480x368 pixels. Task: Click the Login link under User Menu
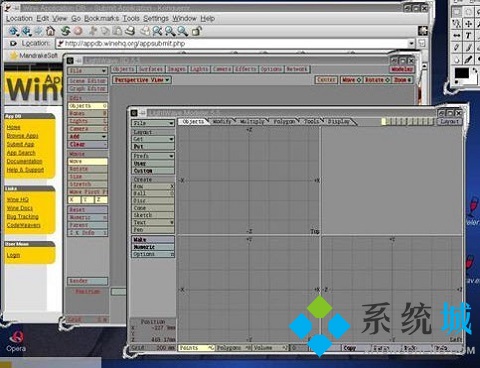[x=13, y=255]
